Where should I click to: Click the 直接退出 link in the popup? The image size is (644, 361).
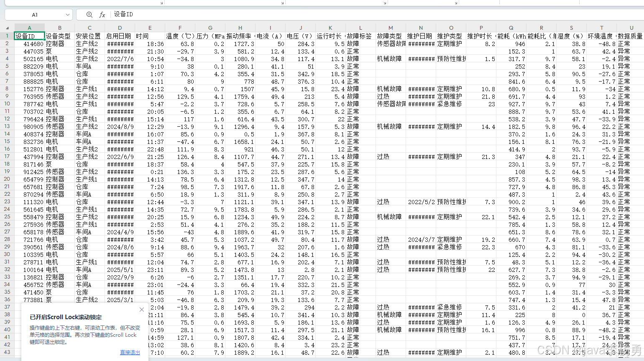click(130, 353)
